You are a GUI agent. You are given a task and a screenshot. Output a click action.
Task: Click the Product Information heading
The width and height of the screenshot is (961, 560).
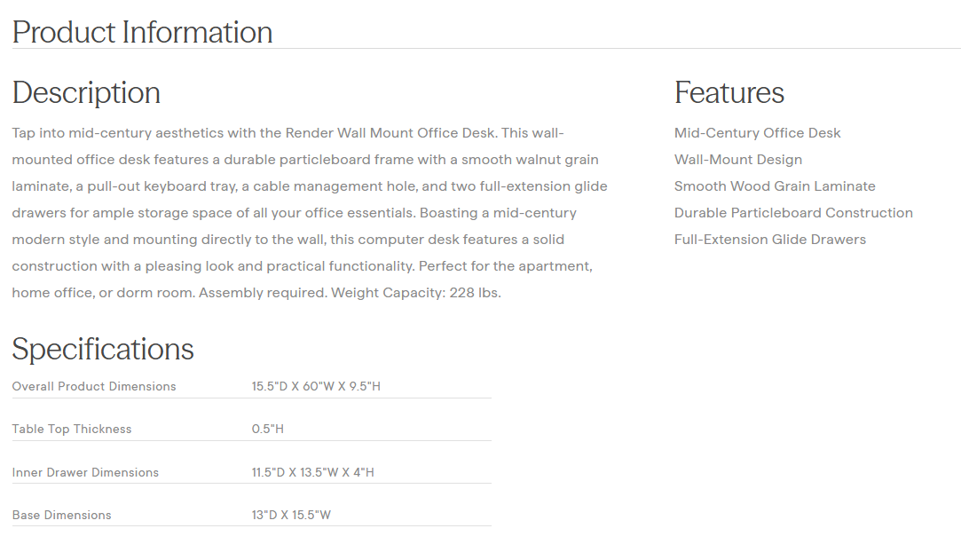click(142, 32)
